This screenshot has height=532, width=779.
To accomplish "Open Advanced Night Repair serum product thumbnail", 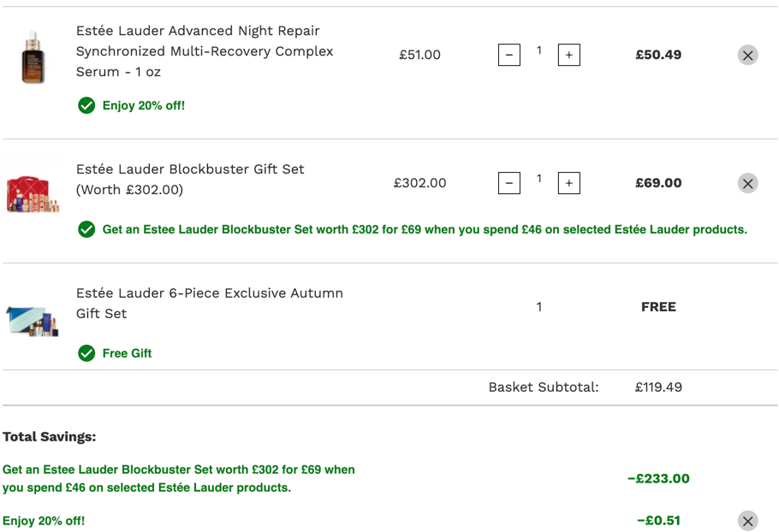I will click(x=33, y=56).
